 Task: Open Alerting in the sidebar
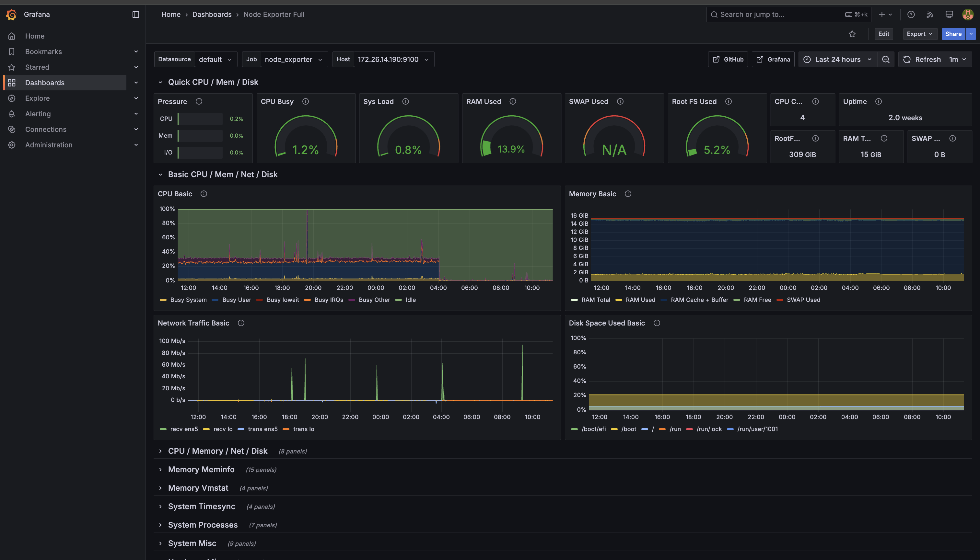click(38, 114)
